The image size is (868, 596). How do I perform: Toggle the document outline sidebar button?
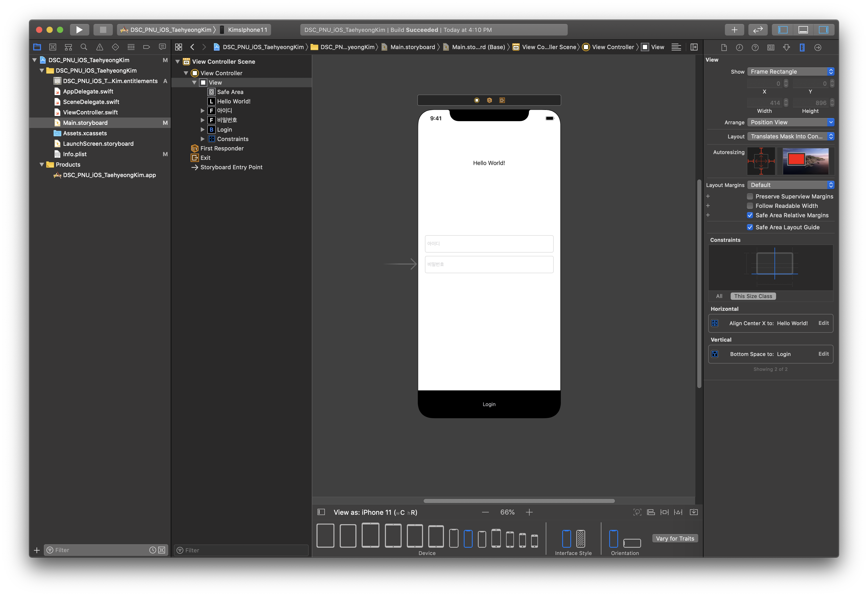[321, 512]
